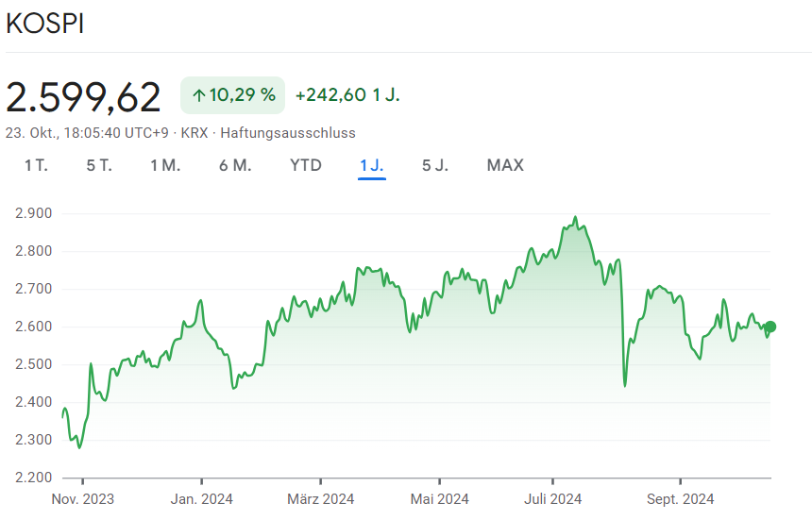Select the 5 T. time range tab
This screenshot has height=520, width=812.
pos(99,165)
